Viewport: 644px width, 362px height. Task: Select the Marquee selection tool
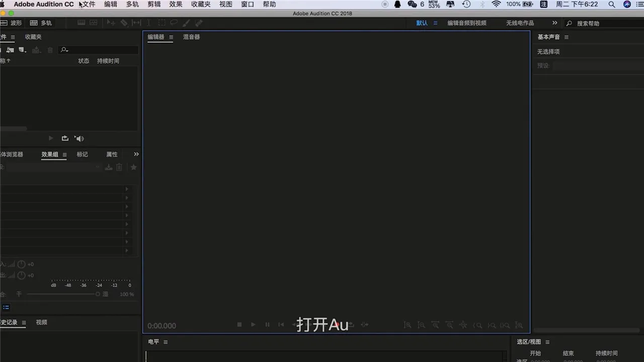[x=162, y=23]
